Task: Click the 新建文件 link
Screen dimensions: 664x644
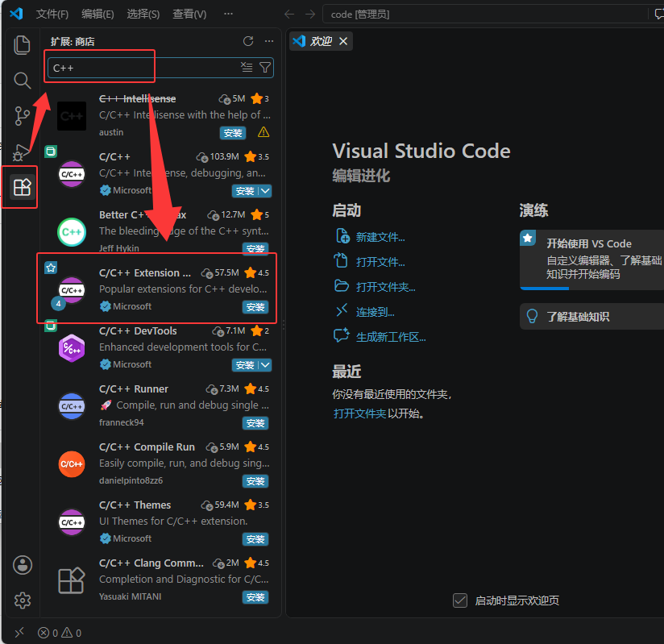Action: point(380,237)
